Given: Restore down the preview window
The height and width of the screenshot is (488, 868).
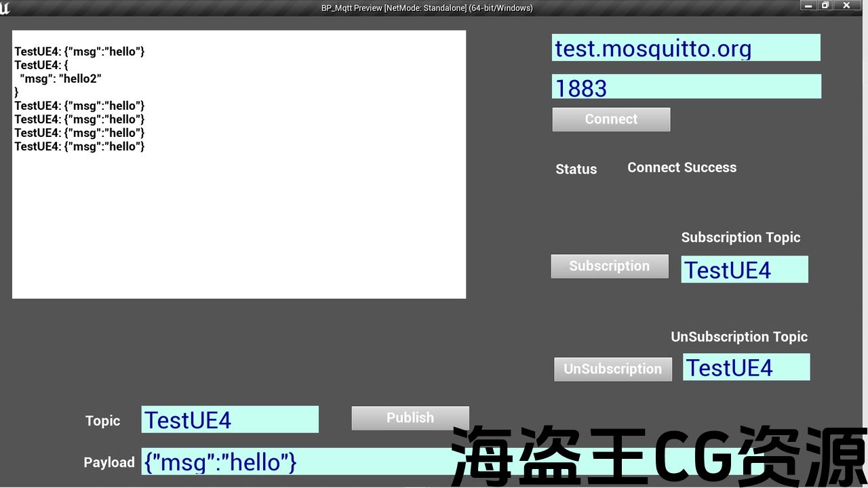Looking at the screenshot, I should click(x=825, y=5).
